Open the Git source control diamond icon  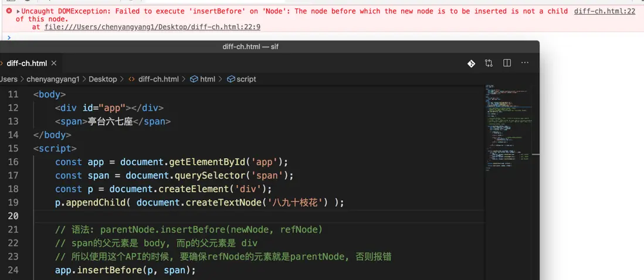tap(470, 63)
